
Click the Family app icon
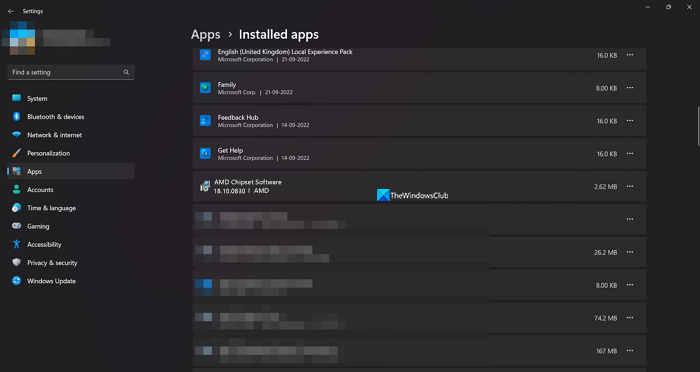(205, 88)
